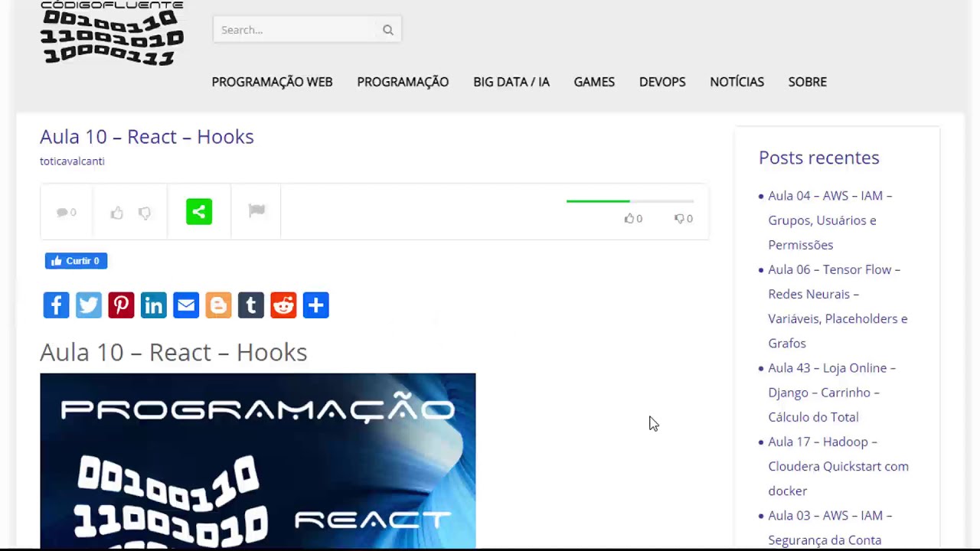The image size is (980, 551).
Task: Click the Código Fluente site logo
Action: tap(112, 33)
